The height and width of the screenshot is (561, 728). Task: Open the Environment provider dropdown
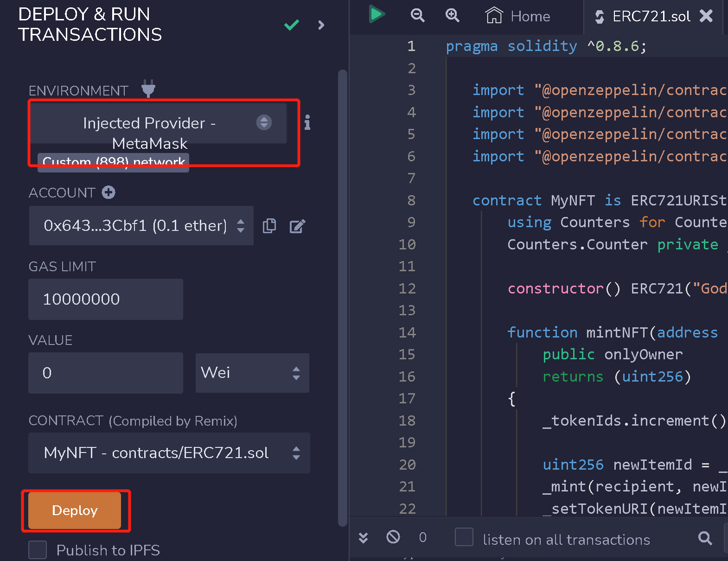159,123
